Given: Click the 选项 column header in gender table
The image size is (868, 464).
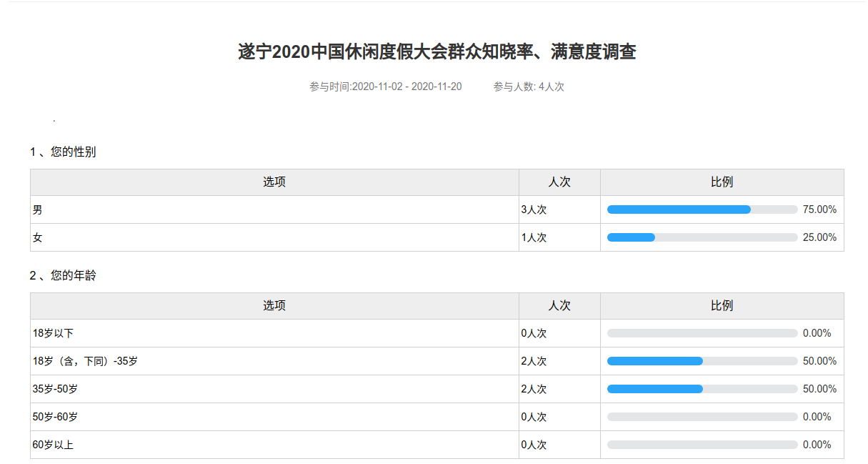Looking at the screenshot, I should click(274, 182).
